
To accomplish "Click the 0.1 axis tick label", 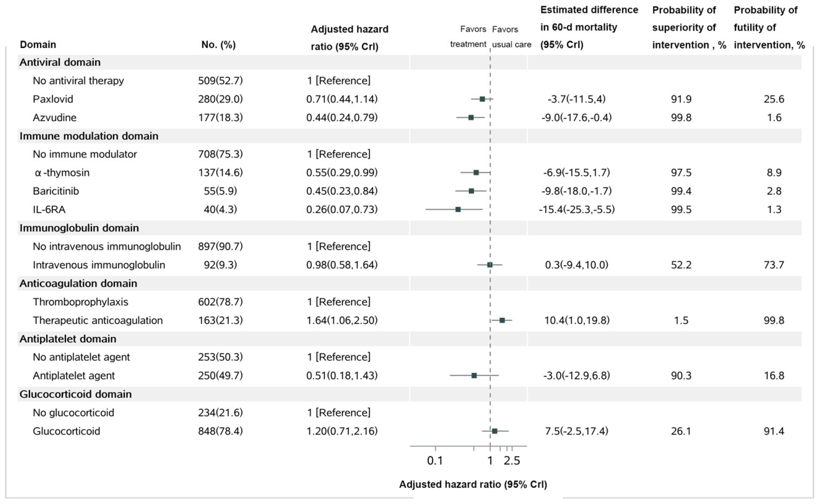I will coord(435,461).
